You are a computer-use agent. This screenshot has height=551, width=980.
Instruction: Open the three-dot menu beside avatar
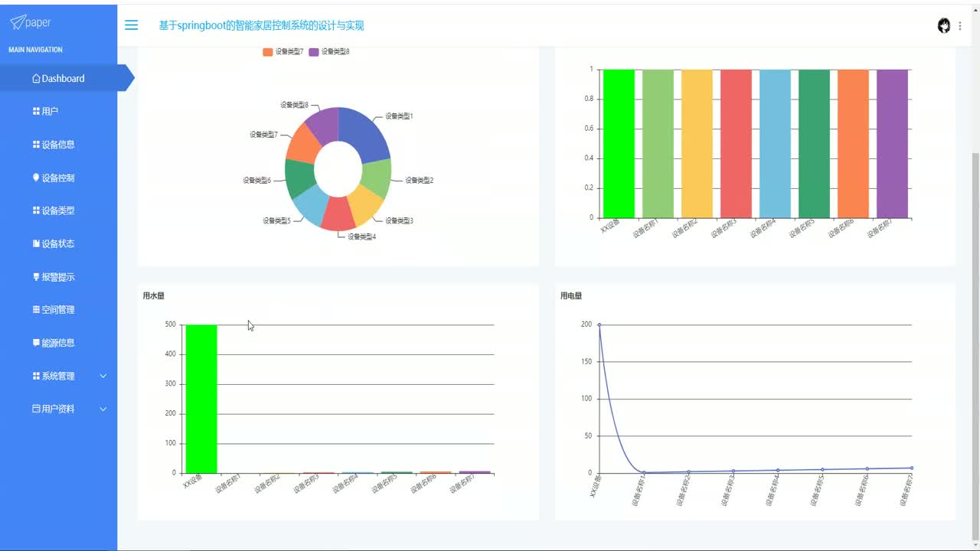click(960, 26)
